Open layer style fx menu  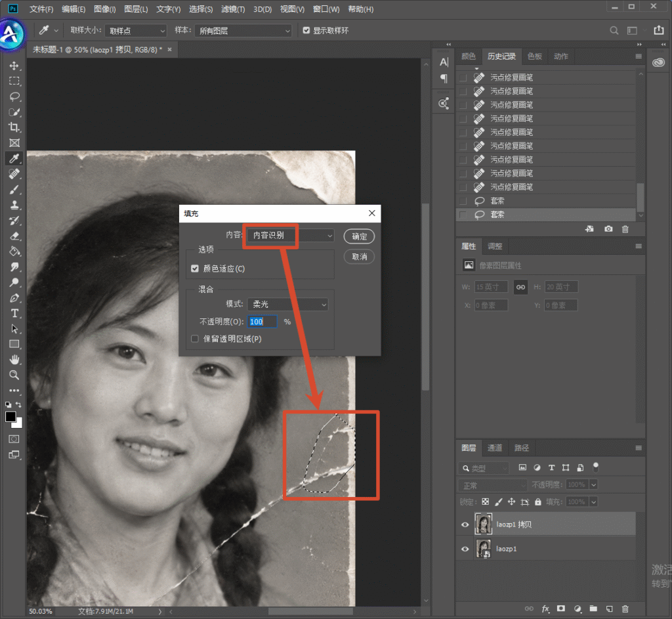(545, 608)
